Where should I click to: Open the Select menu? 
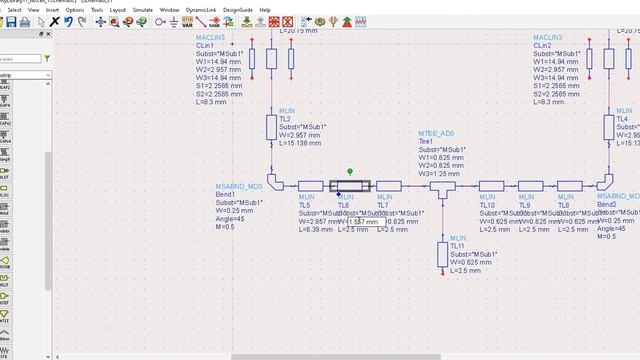tap(15, 10)
